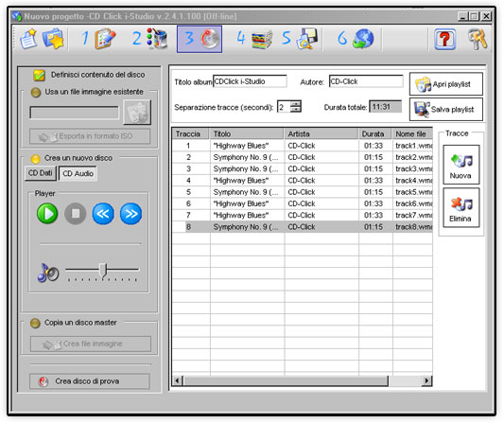Select track 4 "Highway Blues" row
Image resolution: width=504 pixels, height=423 pixels.
pyautogui.click(x=303, y=181)
